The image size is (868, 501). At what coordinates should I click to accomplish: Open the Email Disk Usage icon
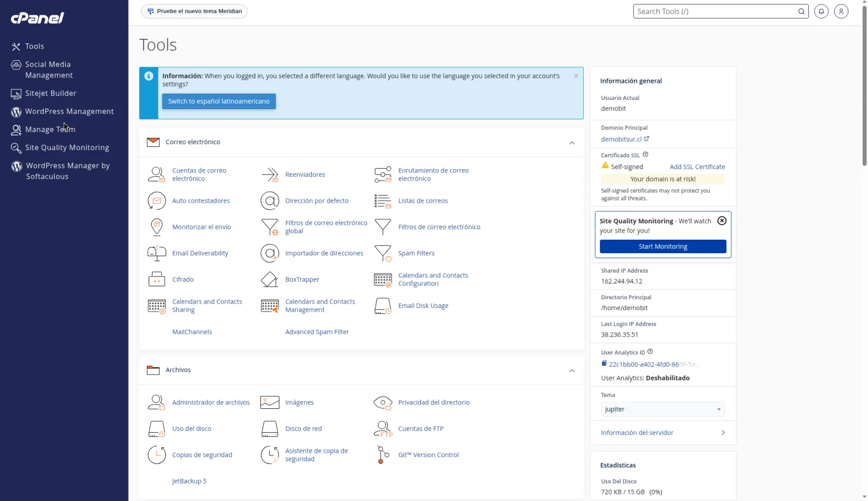pyautogui.click(x=382, y=306)
